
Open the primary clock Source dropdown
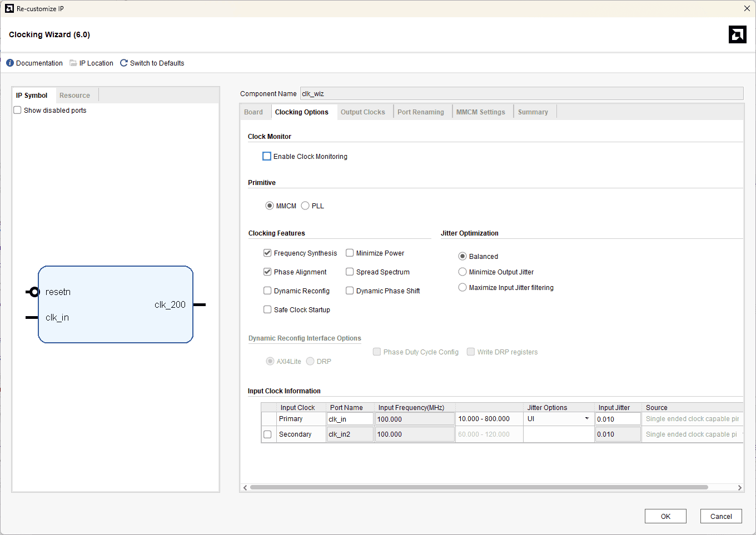pos(692,419)
